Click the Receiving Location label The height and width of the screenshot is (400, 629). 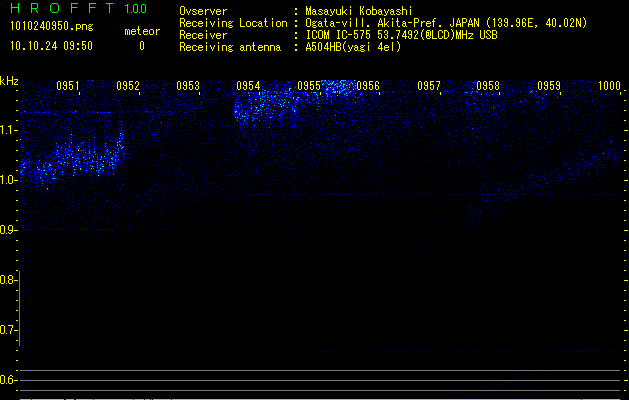(x=233, y=23)
